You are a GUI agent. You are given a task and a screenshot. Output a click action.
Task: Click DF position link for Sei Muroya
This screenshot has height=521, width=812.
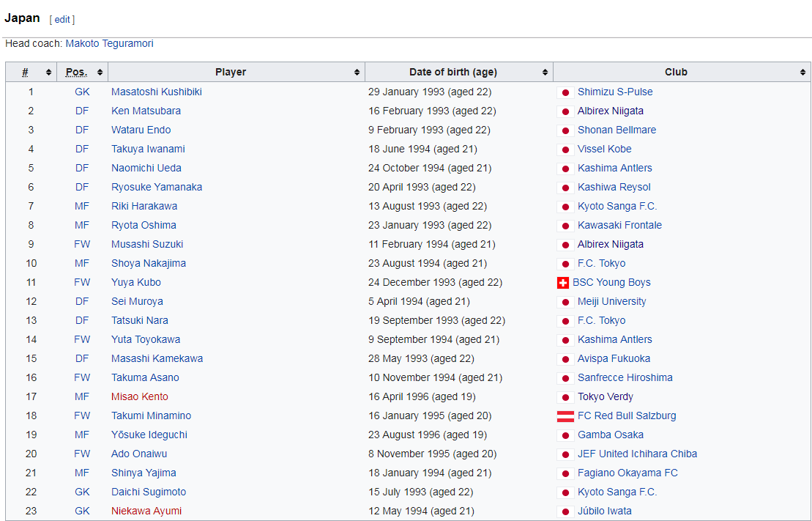pyautogui.click(x=82, y=301)
